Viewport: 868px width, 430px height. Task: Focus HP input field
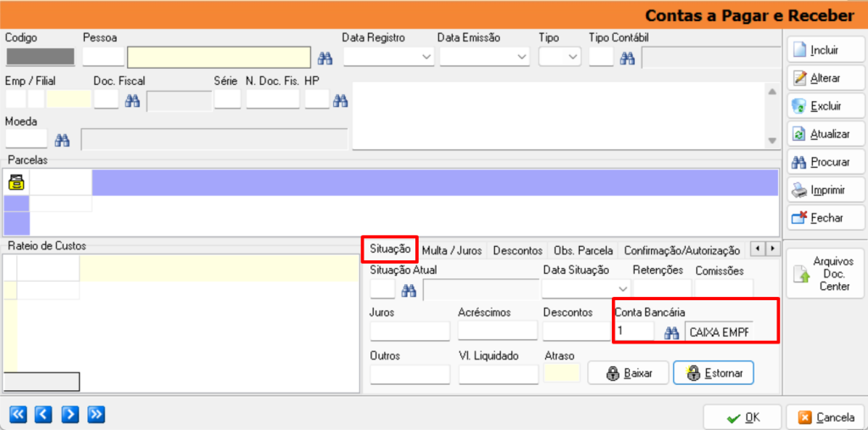pos(317,100)
